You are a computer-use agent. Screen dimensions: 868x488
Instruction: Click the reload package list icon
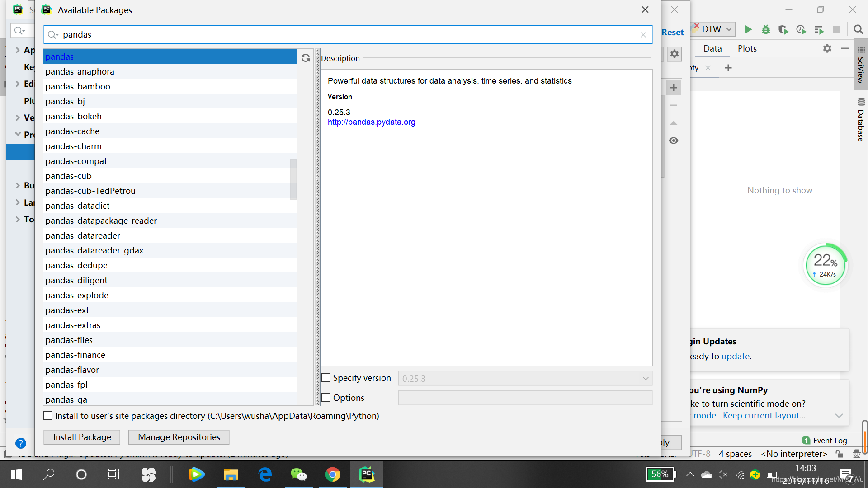(306, 58)
